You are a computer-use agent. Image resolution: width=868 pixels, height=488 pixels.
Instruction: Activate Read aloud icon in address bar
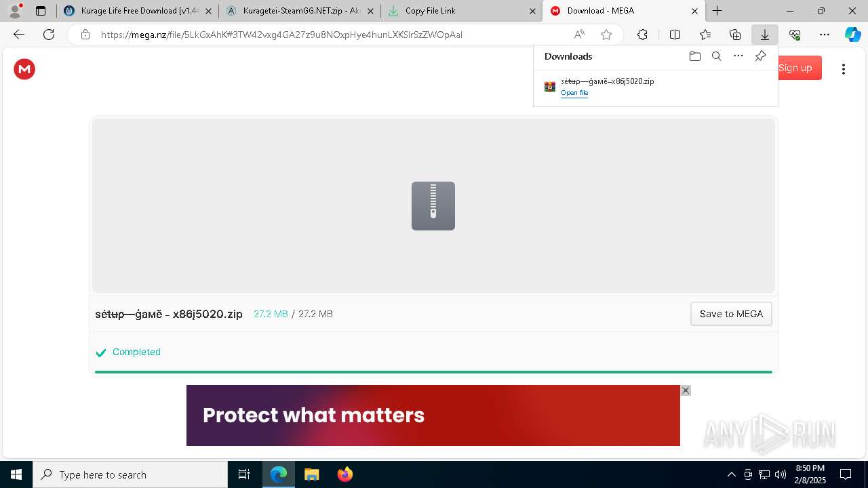pos(579,35)
